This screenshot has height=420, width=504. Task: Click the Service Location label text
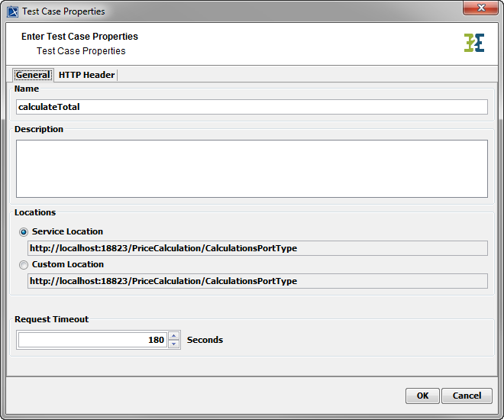pyautogui.click(x=67, y=231)
